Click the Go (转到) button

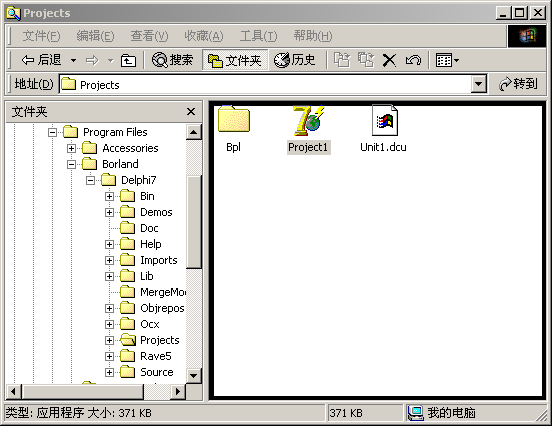click(518, 84)
